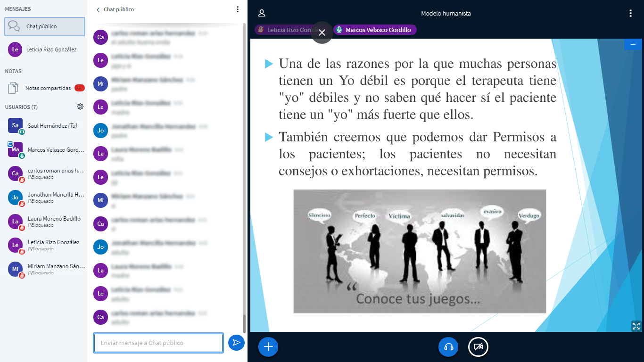Open Notas compartidas

click(x=44, y=88)
